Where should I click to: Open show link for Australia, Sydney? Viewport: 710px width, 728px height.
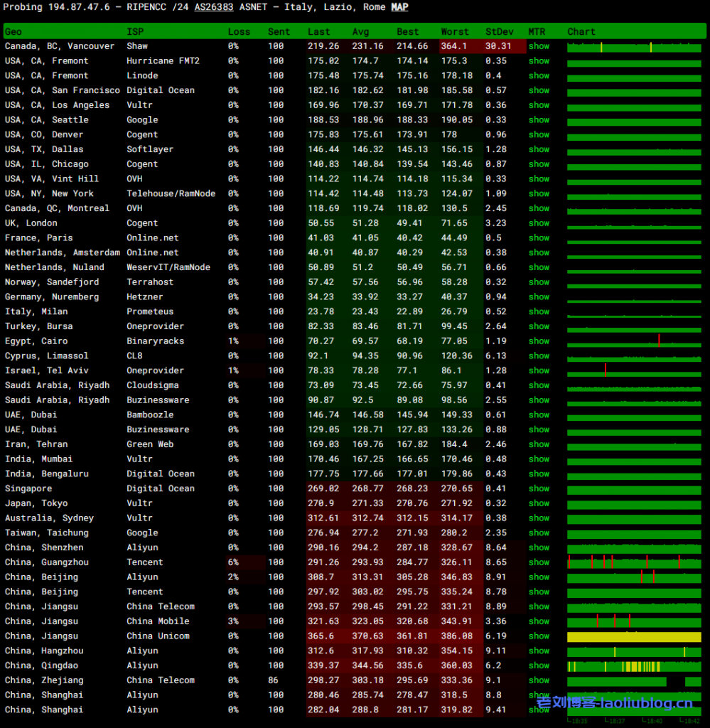(539, 518)
